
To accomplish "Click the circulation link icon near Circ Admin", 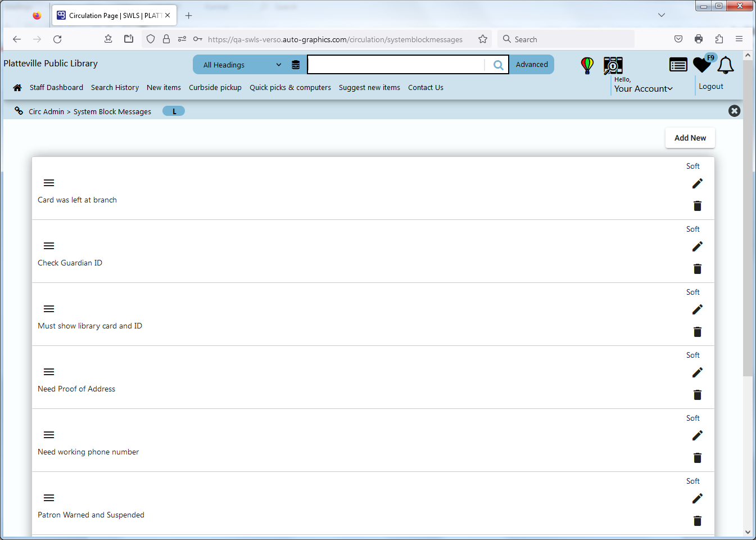I will [19, 111].
